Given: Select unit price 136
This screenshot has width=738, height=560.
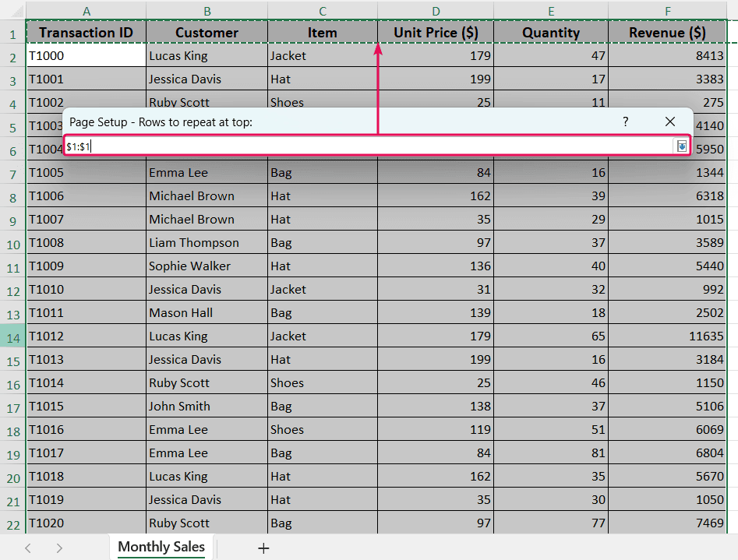Looking at the screenshot, I should (436, 266).
